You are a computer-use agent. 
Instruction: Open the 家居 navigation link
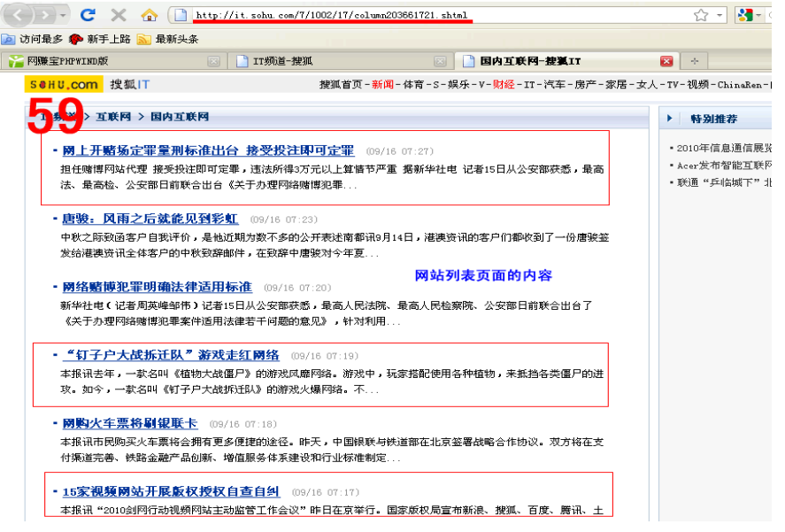coord(616,85)
